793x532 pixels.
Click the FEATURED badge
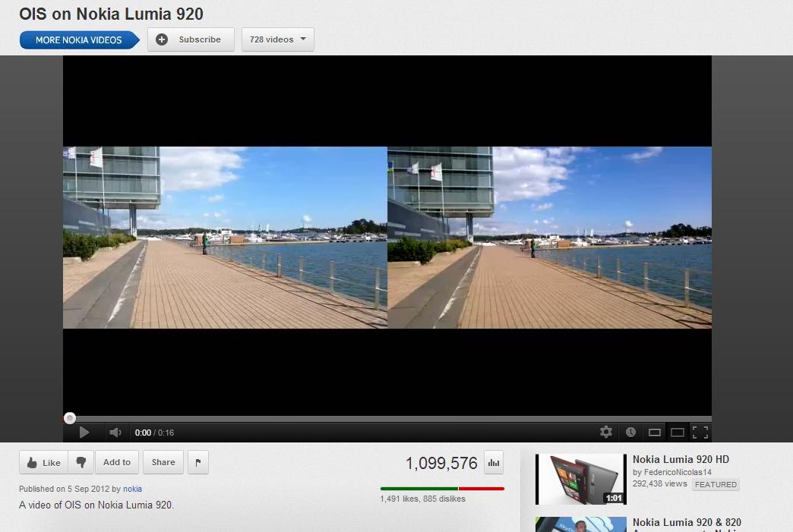[x=716, y=484]
